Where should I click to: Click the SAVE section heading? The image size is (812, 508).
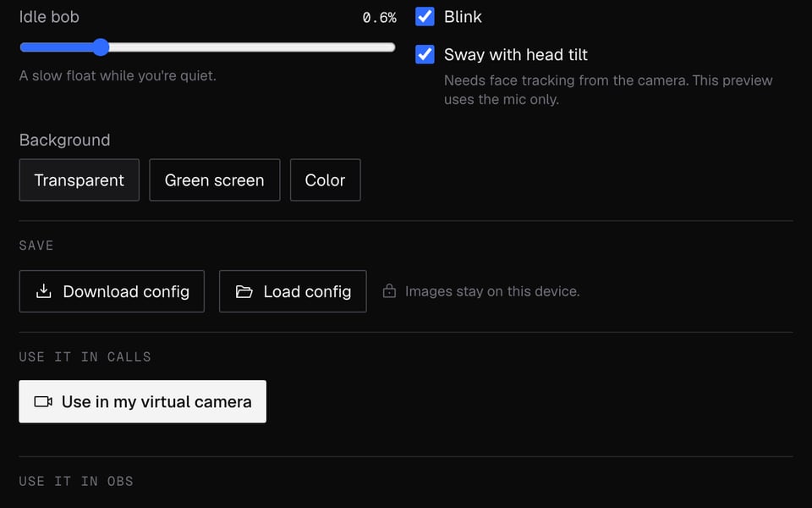[36, 246]
